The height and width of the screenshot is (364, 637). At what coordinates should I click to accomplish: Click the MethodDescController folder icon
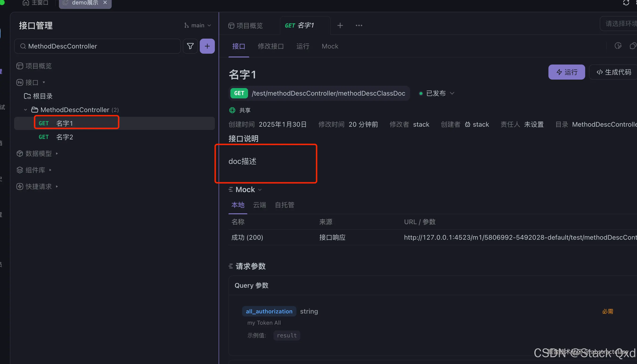(35, 110)
